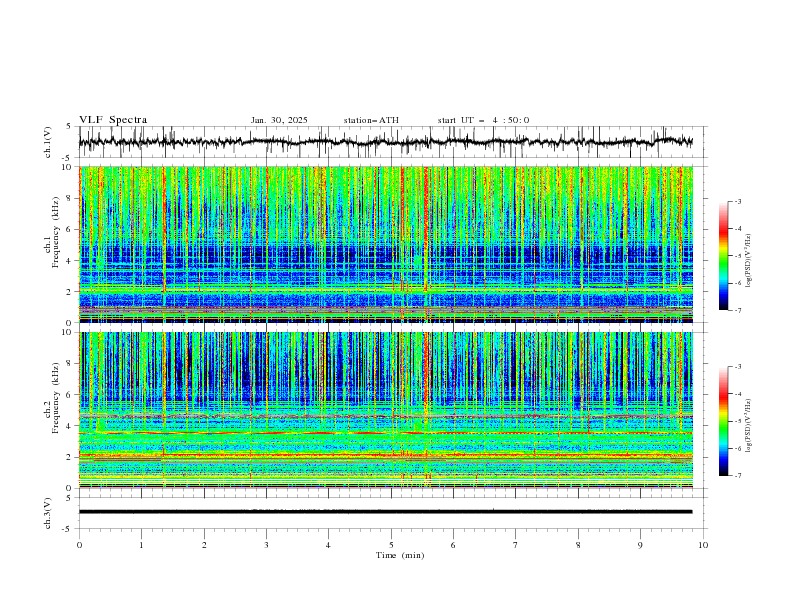Click the "-7" label on lower color bar
792x612 pixels.
(738, 476)
